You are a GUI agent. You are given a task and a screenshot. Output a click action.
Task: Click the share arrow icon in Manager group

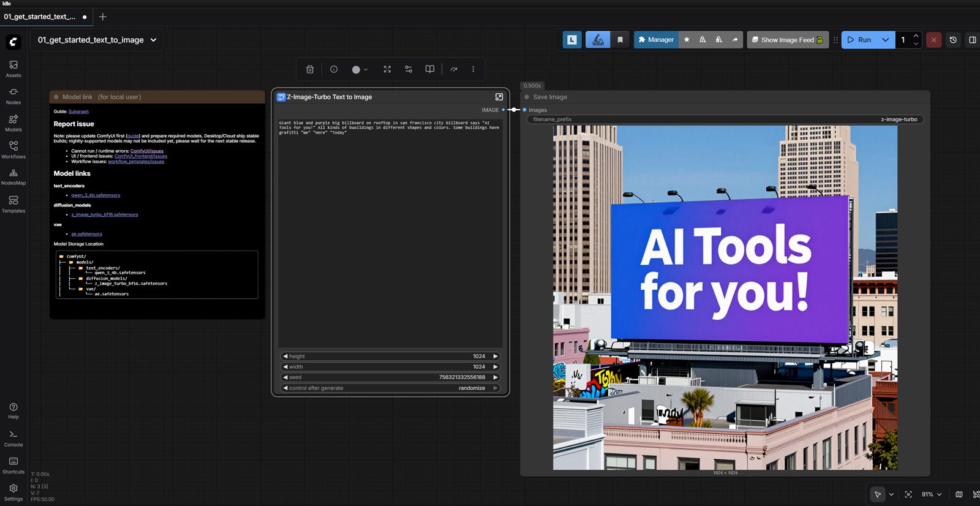coord(735,40)
